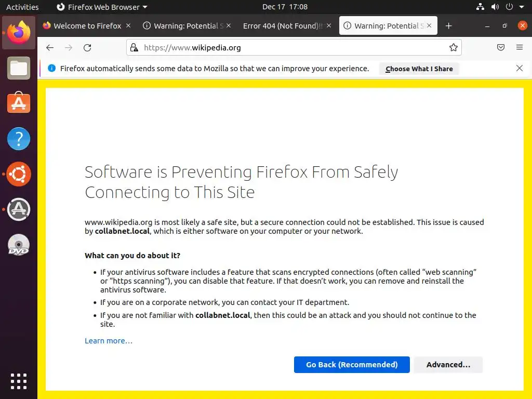532x399 pixels.
Task: Click the wikipedia.org URL address field
Action: tap(291, 48)
